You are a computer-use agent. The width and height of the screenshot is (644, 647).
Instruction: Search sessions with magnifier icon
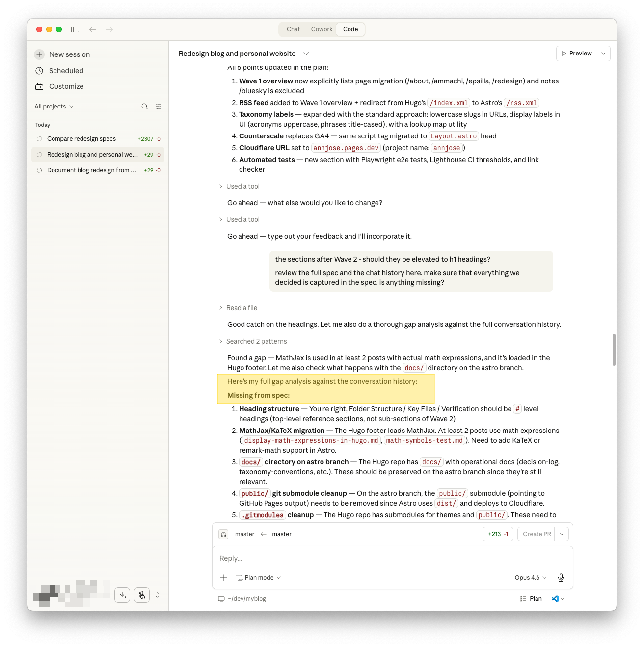145,107
